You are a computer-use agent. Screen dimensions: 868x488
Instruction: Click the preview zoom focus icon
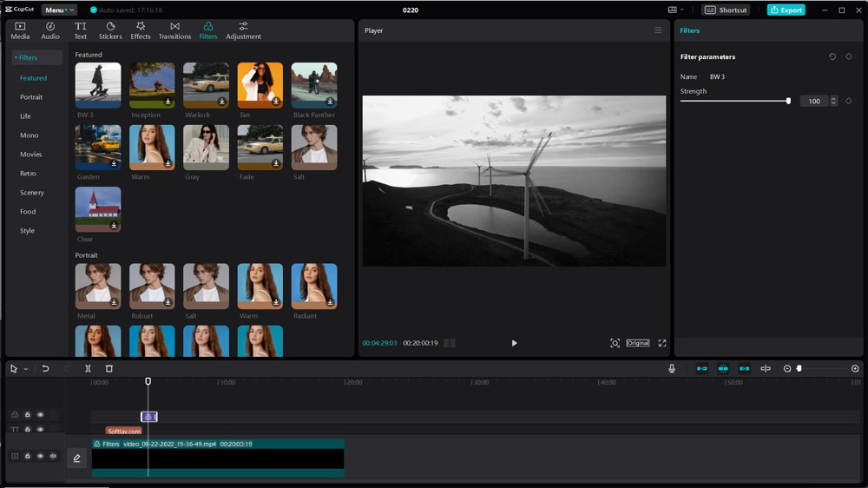[x=615, y=343]
